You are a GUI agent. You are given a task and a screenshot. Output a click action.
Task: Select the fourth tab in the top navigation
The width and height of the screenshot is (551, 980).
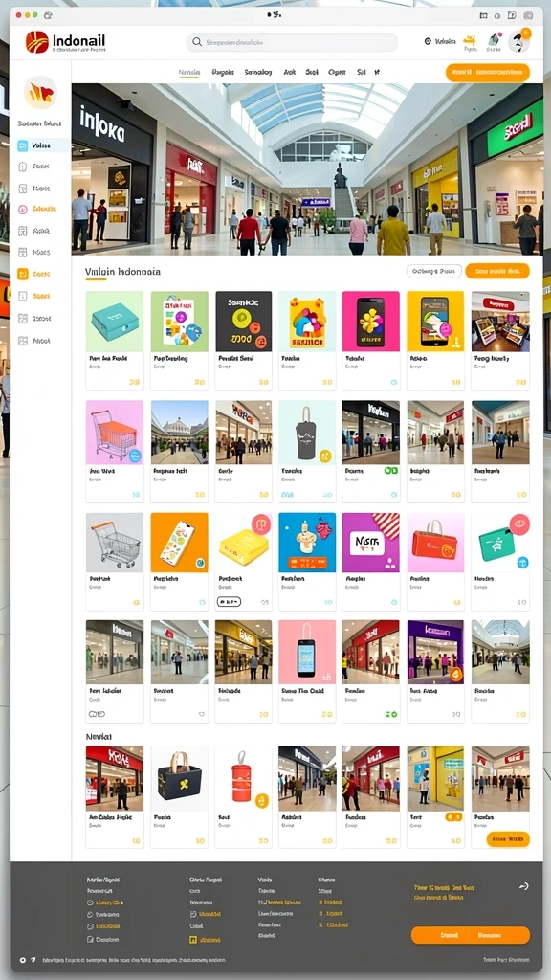click(289, 73)
